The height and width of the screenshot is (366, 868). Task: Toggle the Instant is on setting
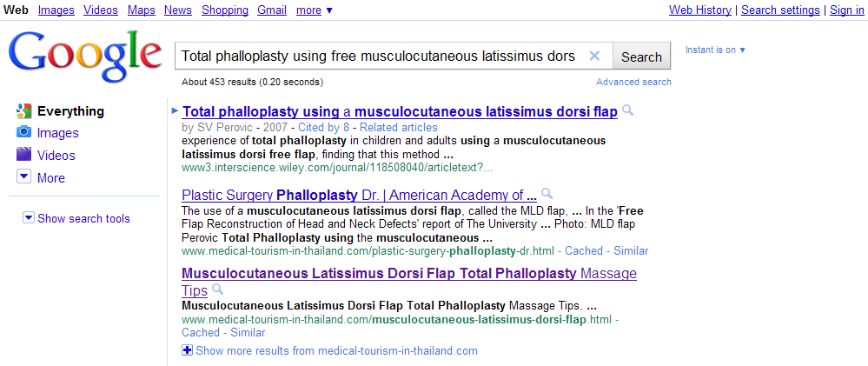coord(715,50)
